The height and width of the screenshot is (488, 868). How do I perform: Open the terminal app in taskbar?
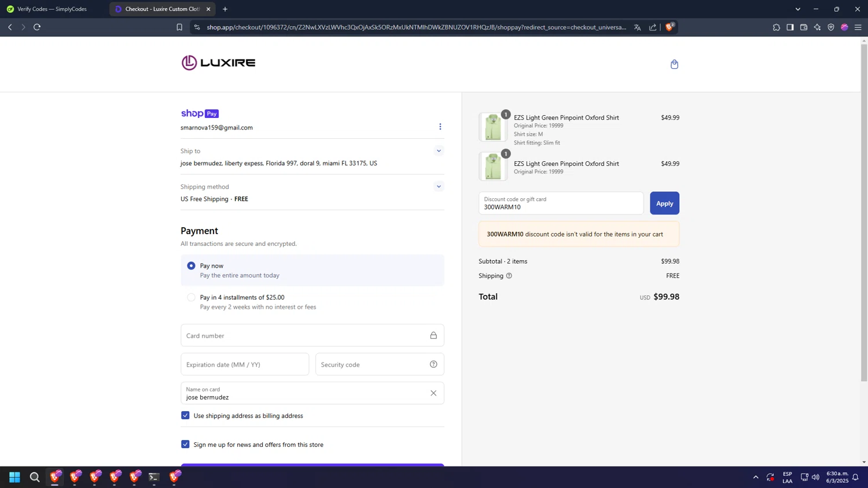click(154, 477)
